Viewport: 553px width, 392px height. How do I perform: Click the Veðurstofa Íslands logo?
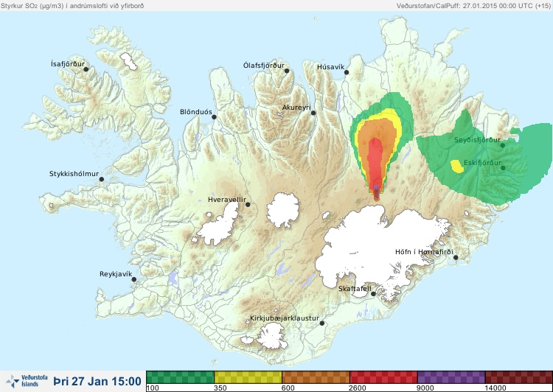[x=27, y=381]
